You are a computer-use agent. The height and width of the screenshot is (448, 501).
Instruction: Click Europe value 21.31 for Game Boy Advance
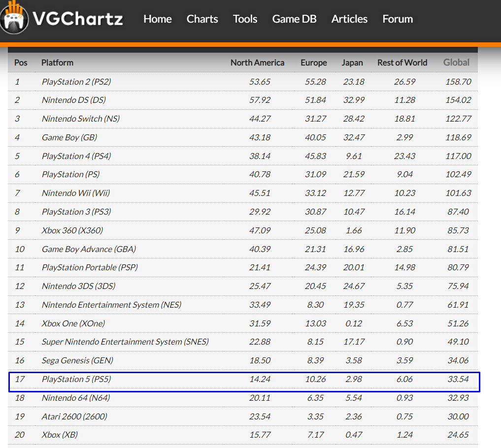pos(315,249)
